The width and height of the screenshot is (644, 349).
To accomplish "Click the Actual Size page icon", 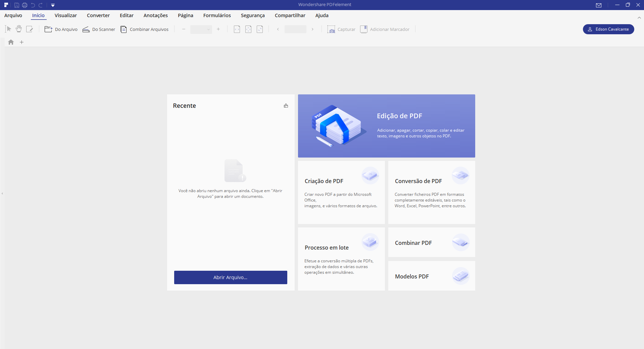I will pyautogui.click(x=260, y=29).
